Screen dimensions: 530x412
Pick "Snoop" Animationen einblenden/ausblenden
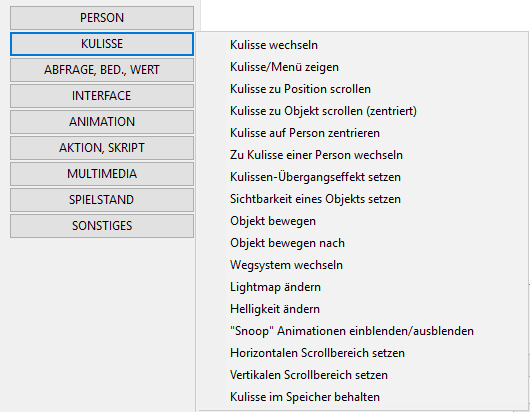point(362,331)
